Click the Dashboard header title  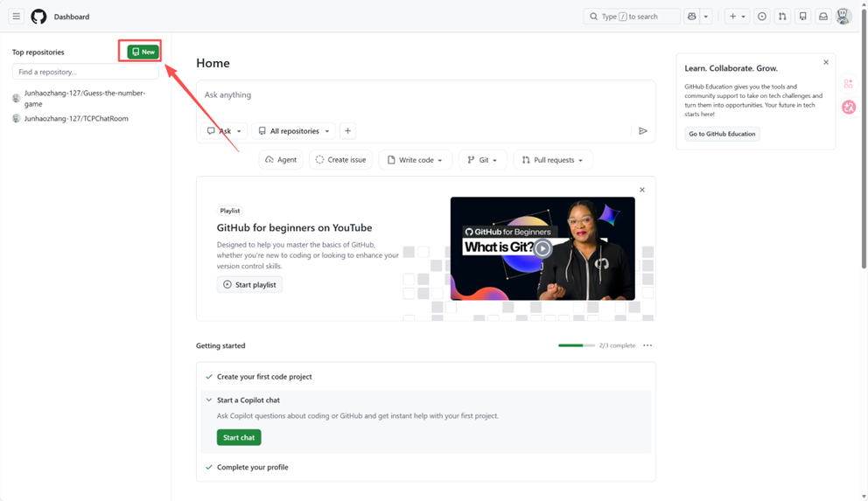pos(72,17)
